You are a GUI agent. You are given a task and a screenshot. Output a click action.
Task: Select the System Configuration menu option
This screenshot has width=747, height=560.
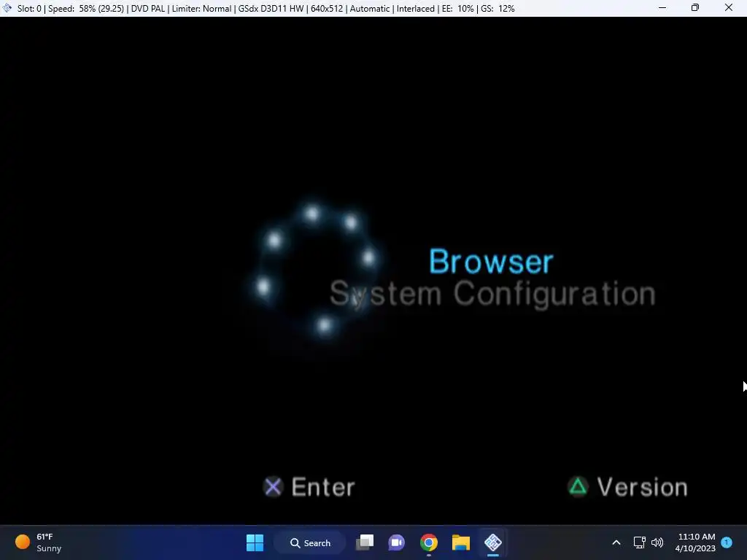492,294
